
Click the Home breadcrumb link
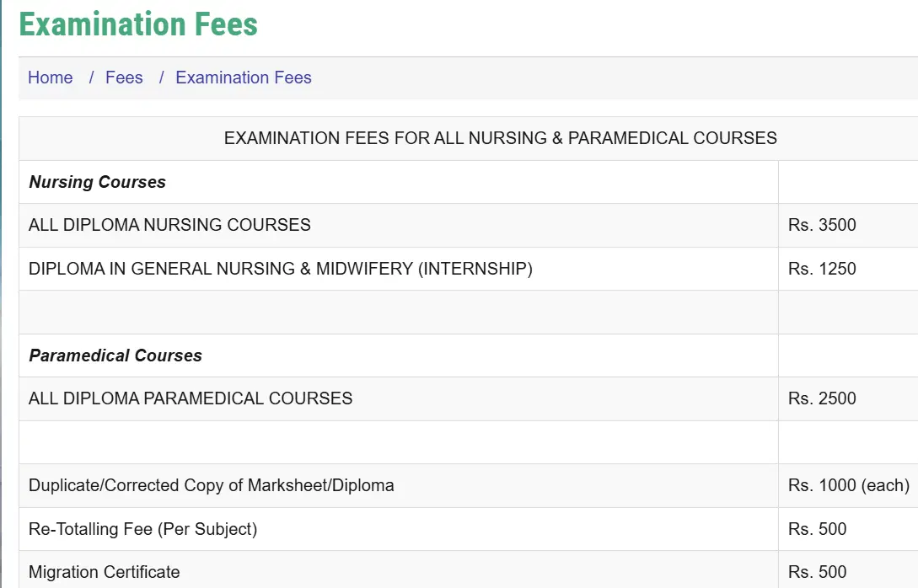point(51,78)
